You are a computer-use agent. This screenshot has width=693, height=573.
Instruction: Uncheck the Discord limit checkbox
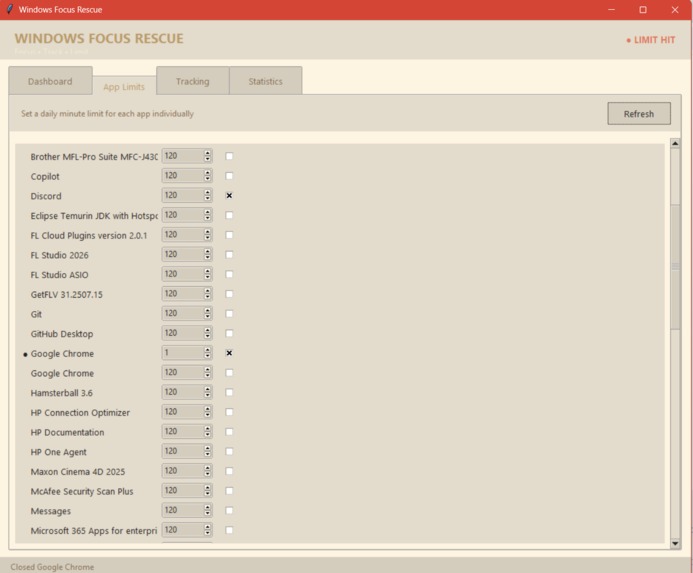tap(229, 195)
